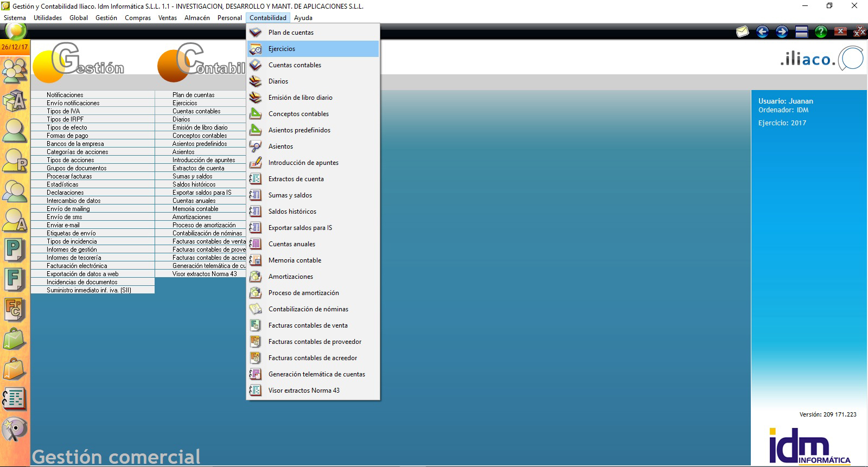Choose Sumas y saldos from the dropdown menu

(x=313, y=195)
